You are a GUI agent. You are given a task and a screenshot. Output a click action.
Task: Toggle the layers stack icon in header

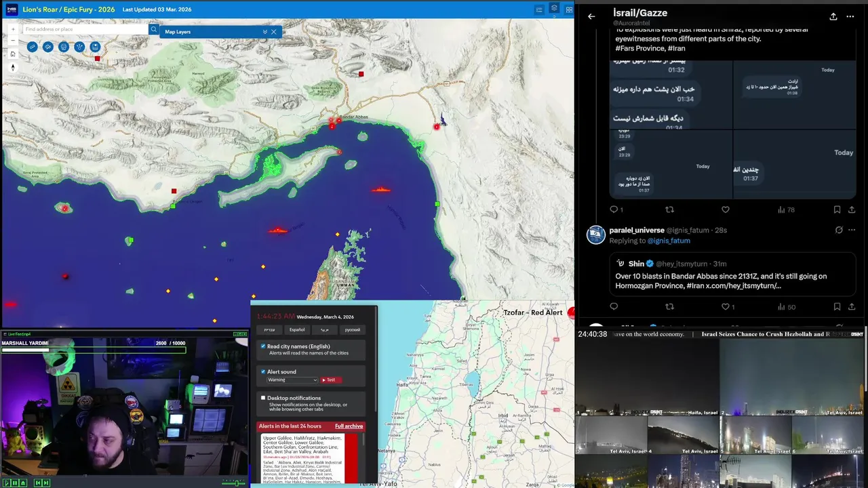(554, 9)
